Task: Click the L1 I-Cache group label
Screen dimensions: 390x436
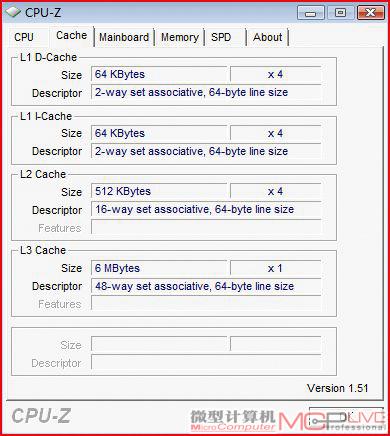Action: pos(46,116)
